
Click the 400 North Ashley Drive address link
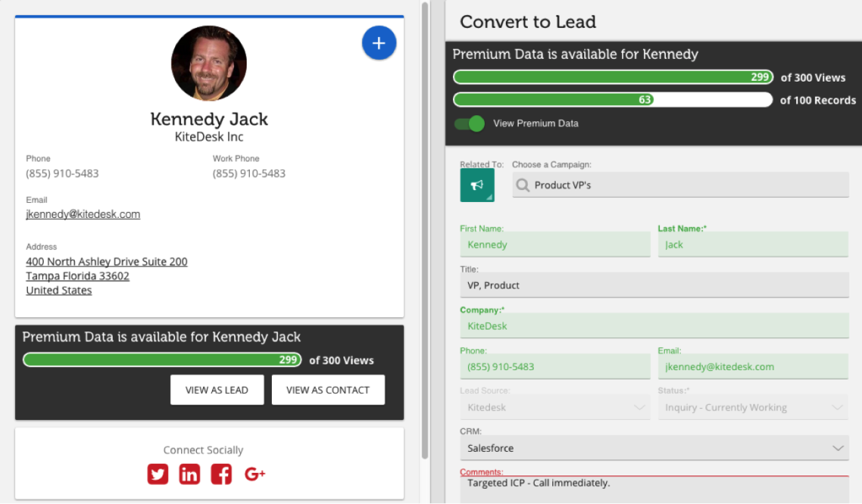106,262
